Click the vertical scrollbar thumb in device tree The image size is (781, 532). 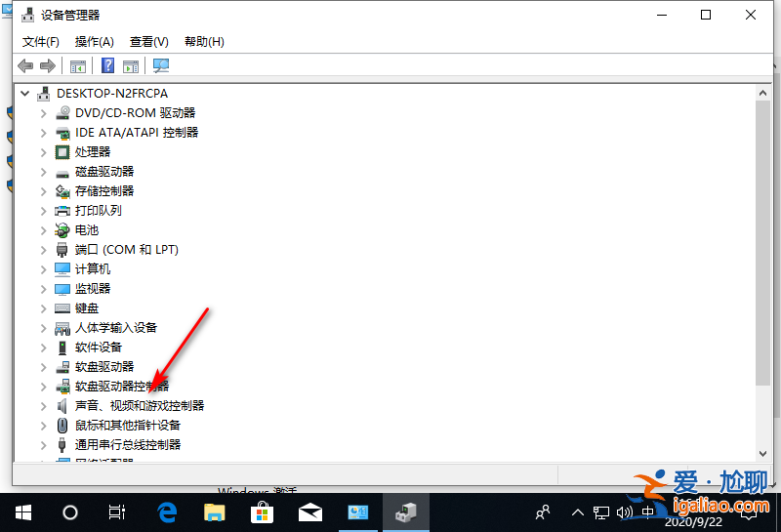click(x=762, y=243)
